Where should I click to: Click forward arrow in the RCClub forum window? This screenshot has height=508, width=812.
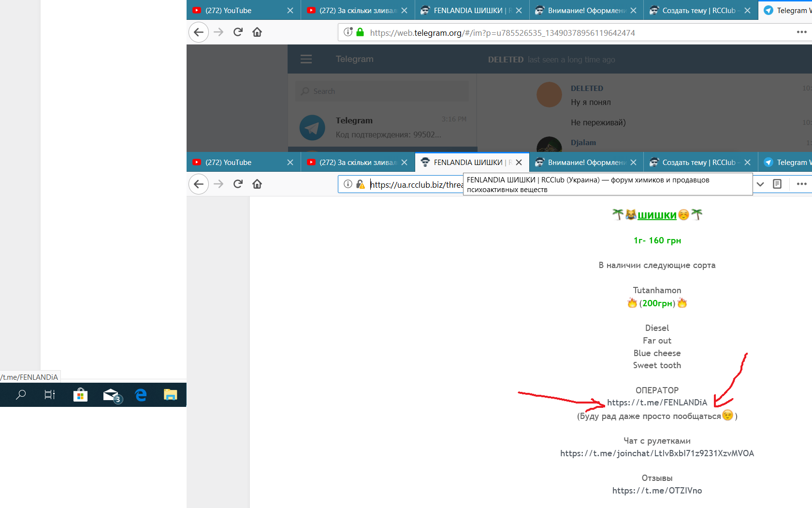218,184
